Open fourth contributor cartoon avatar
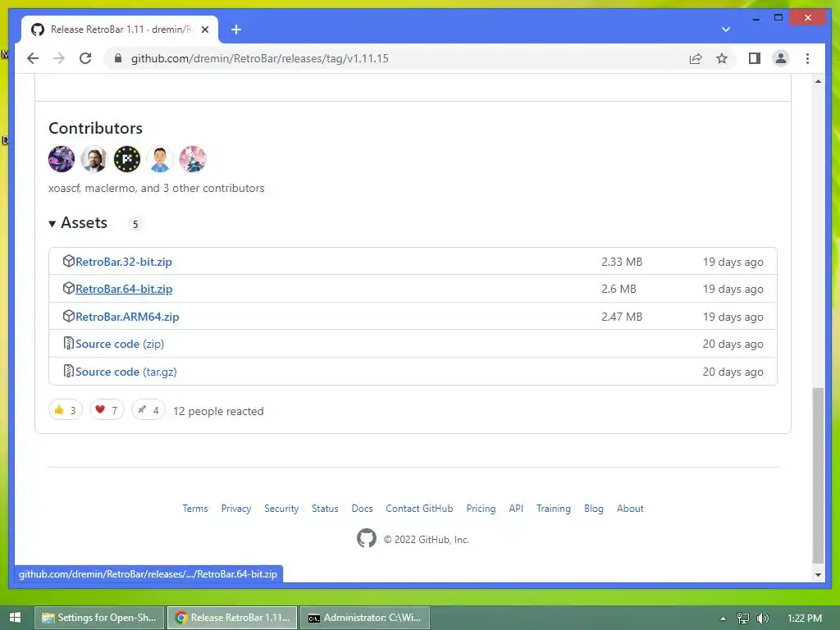 [160, 159]
